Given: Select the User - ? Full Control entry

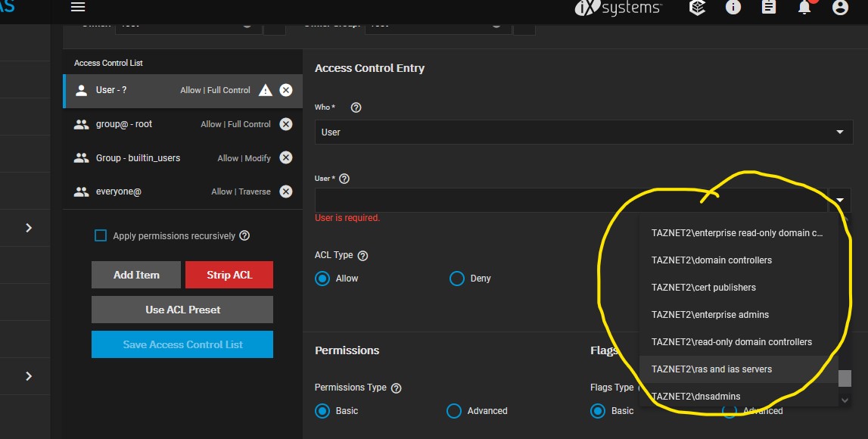Looking at the screenshot, I should pos(182,91).
